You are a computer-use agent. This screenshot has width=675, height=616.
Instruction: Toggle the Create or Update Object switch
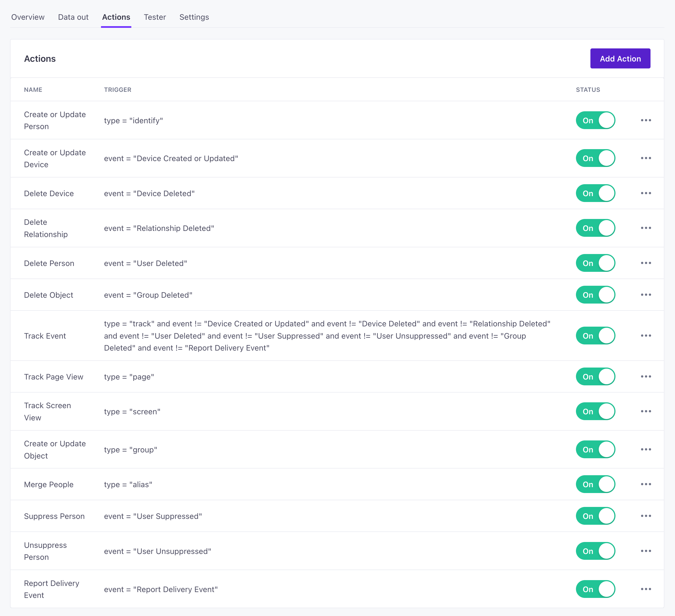point(595,450)
